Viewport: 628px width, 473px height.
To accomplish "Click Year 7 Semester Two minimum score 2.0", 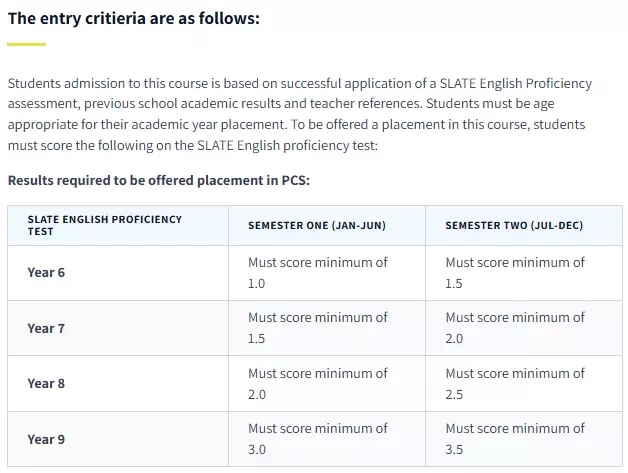I will pyautogui.click(x=515, y=328).
